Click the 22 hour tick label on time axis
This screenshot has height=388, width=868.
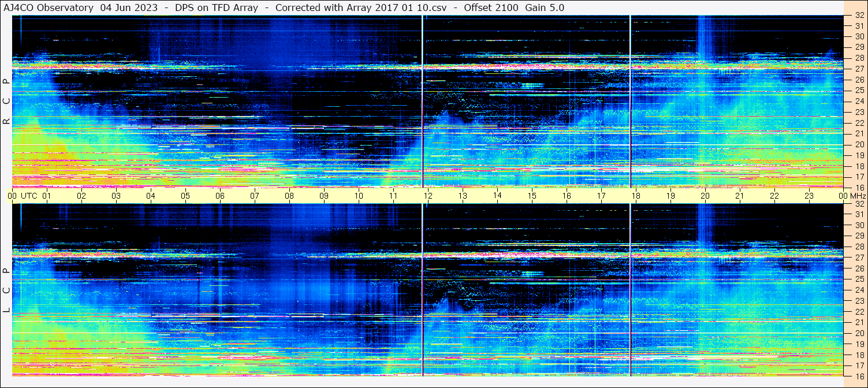pos(774,196)
